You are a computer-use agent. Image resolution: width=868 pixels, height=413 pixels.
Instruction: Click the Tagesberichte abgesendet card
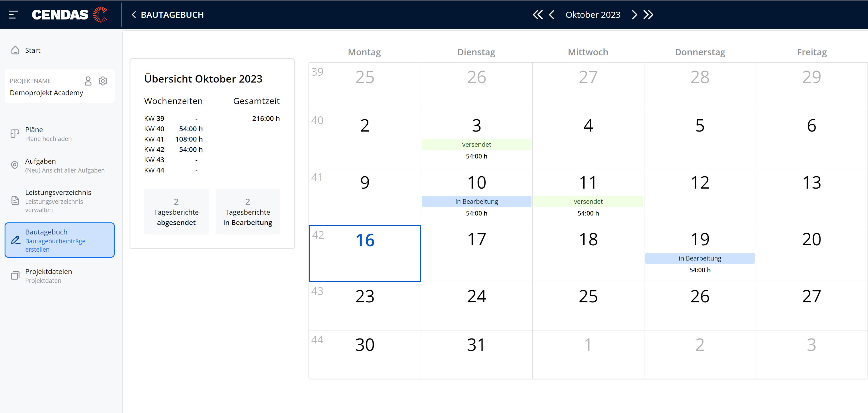coord(176,212)
